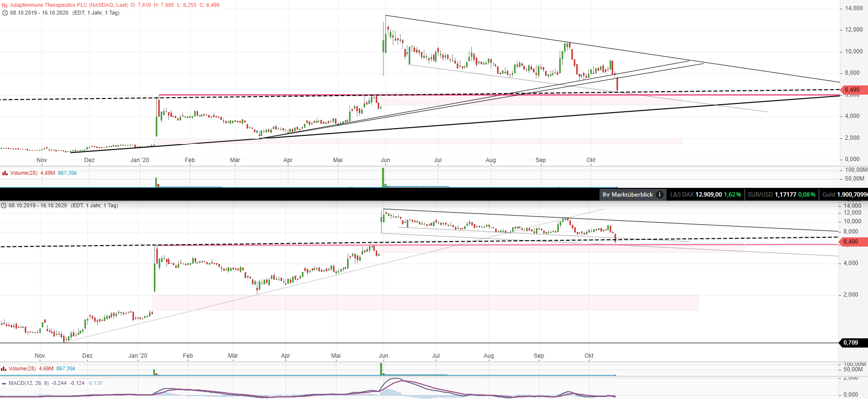Viewport: 868px width, 399px height.
Task: Click the Mär label on the lower time axis
Action: pyautogui.click(x=233, y=356)
